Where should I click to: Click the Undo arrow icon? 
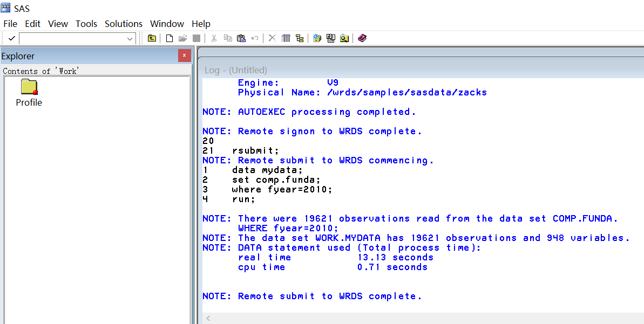255,38
